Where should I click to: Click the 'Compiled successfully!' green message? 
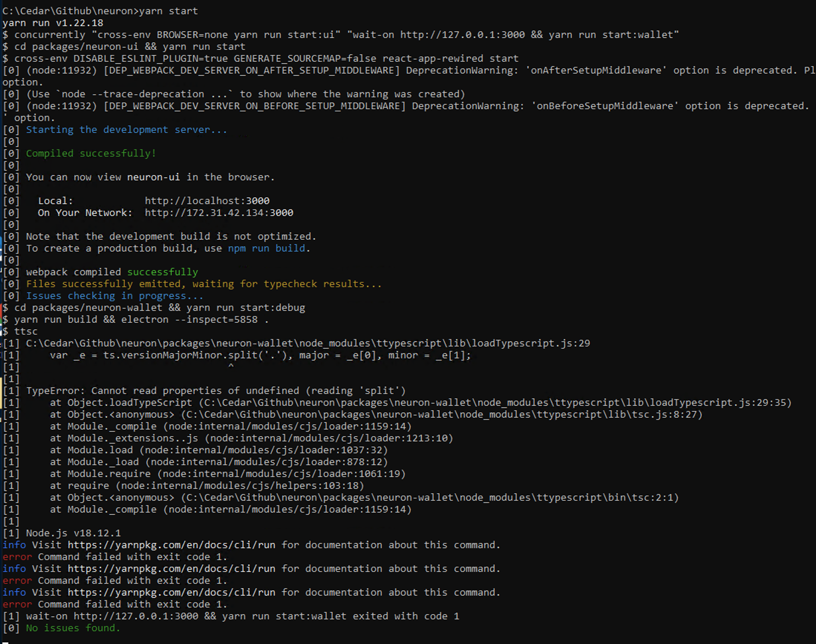91,153
